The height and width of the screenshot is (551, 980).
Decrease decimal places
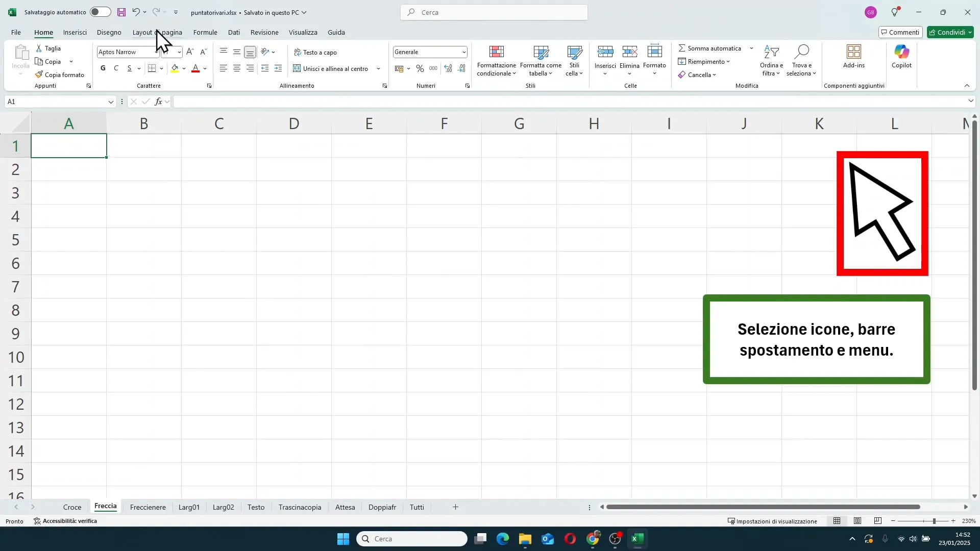coord(462,68)
